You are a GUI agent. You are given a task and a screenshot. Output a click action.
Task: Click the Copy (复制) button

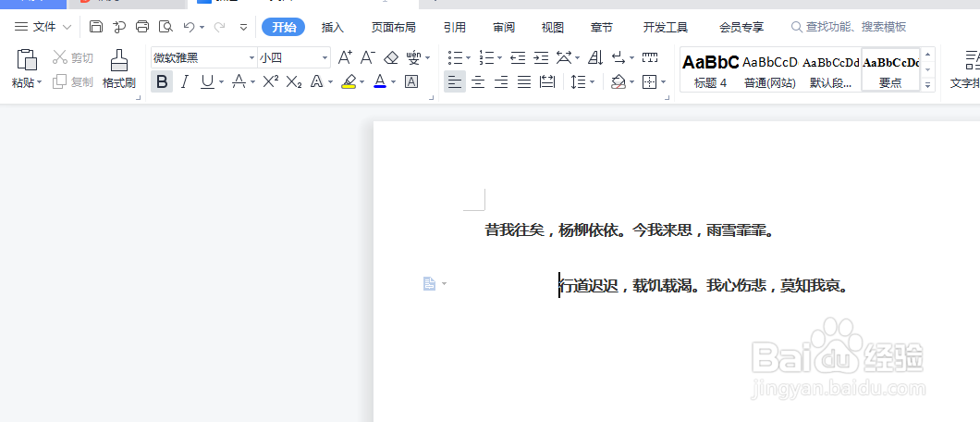(x=72, y=81)
